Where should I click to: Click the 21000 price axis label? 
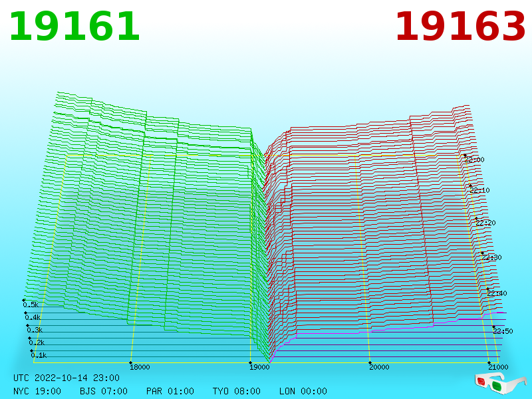click(x=498, y=367)
